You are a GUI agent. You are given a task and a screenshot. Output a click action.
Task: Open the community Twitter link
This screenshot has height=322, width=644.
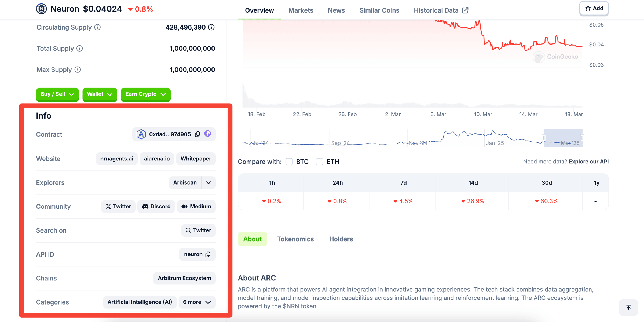pyautogui.click(x=118, y=207)
